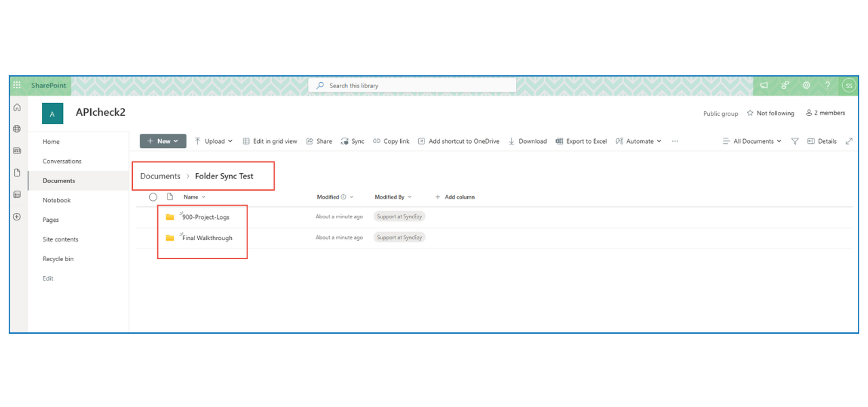868x407 pixels.
Task: Click the globe My Sites icon
Action: (x=16, y=128)
